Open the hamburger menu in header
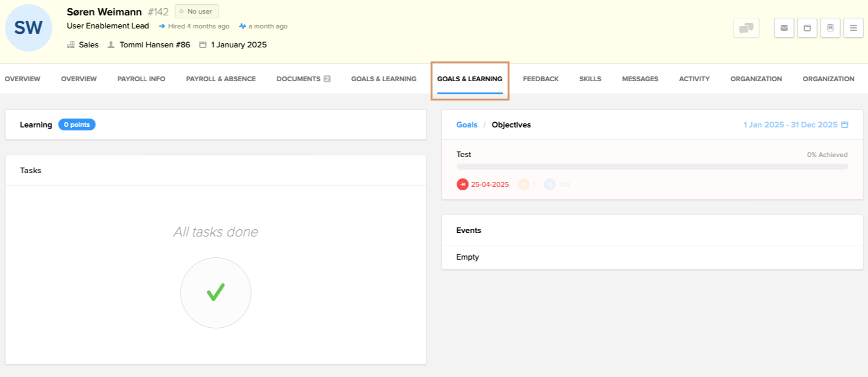This screenshot has height=377, width=868. click(853, 28)
